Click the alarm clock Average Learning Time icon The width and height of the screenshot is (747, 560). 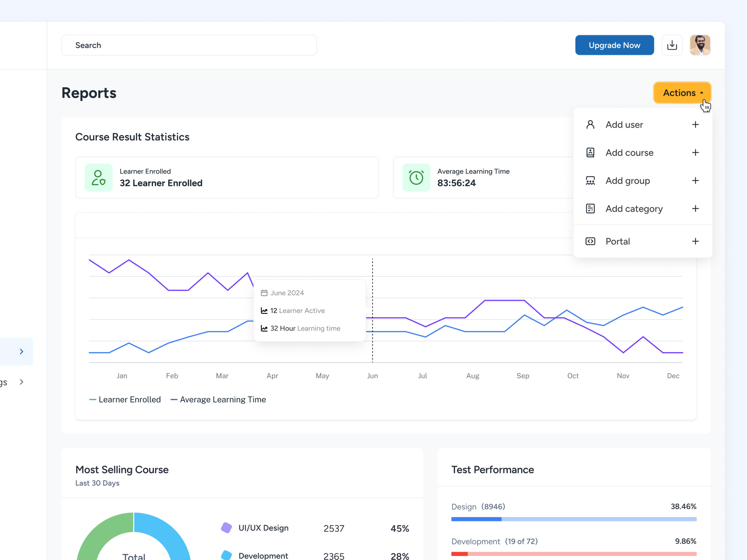[416, 177]
